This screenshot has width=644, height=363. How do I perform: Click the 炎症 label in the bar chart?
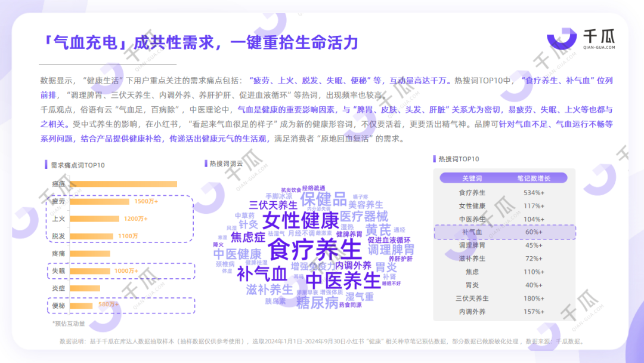pos(58,288)
